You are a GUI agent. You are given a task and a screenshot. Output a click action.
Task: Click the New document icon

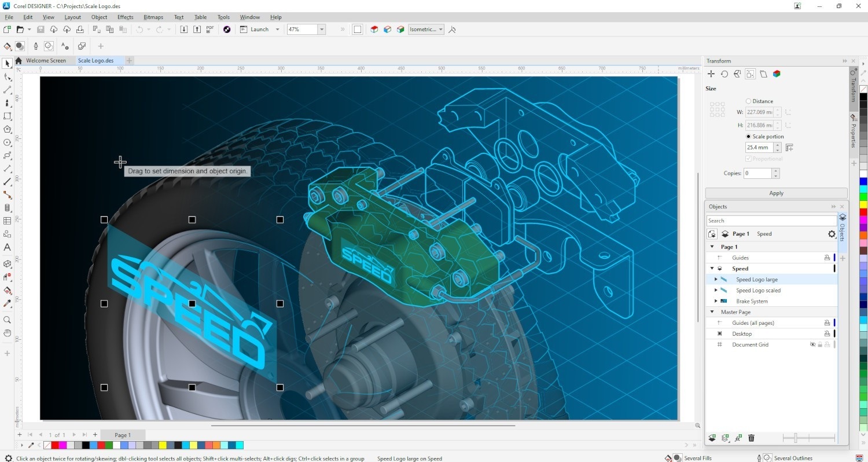[x=7, y=30]
